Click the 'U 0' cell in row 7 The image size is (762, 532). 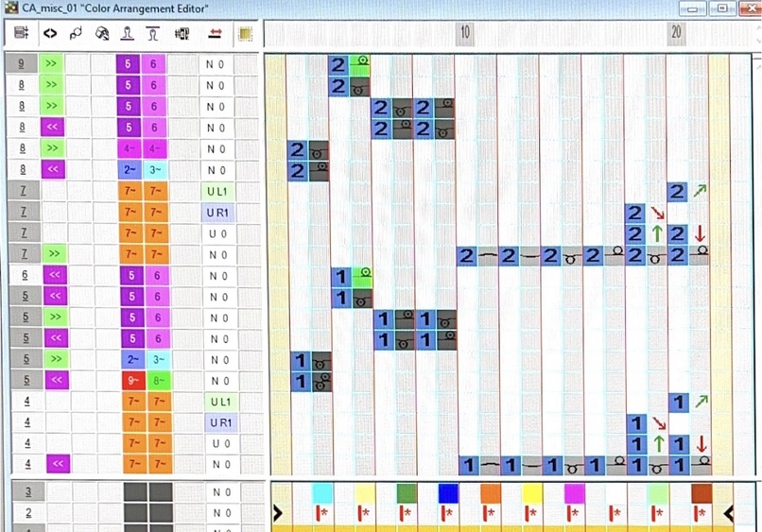(217, 233)
